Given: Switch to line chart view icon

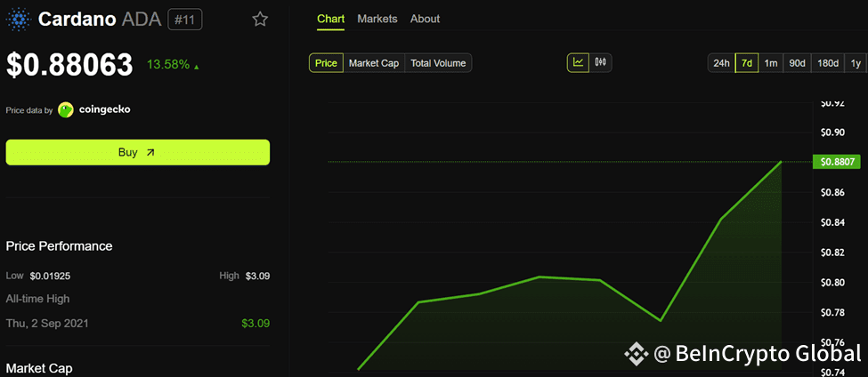Looking at the screenshot, I should click(x=579, y=62).
